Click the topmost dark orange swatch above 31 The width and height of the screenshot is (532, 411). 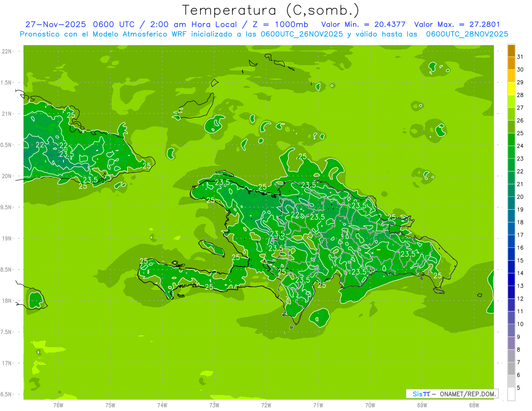pyautogui.click(x=511, y=51)
